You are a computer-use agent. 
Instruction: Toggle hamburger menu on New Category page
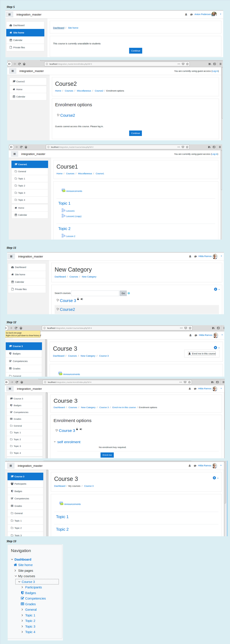click(x=11, y=256)
